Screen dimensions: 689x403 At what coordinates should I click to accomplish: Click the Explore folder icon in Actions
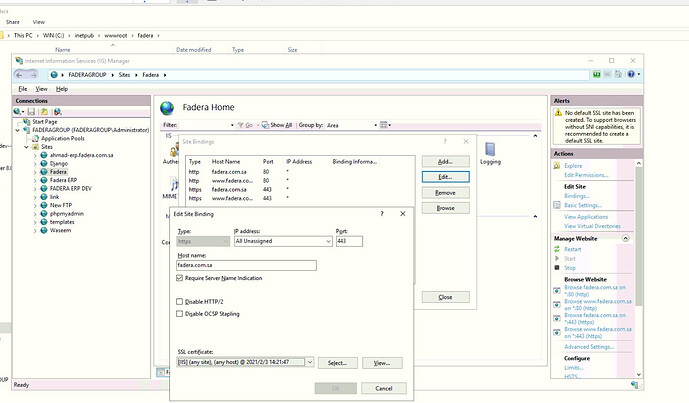coord(557,166)
